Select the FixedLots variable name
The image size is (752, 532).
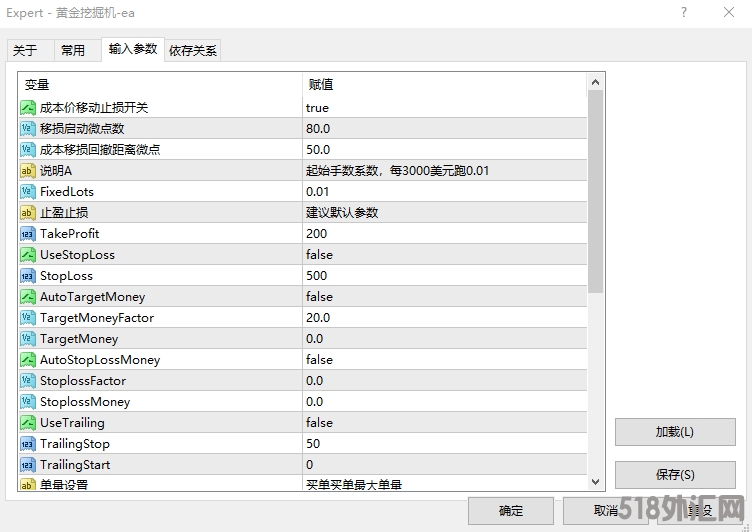click(x=67, y=192)
